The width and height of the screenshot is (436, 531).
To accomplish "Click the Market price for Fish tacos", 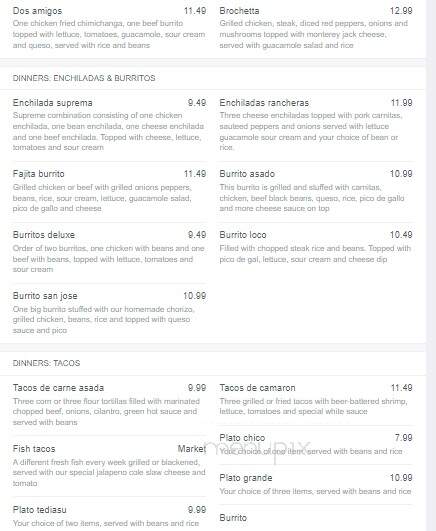I will pyautogui.click(x=192, y=449).
